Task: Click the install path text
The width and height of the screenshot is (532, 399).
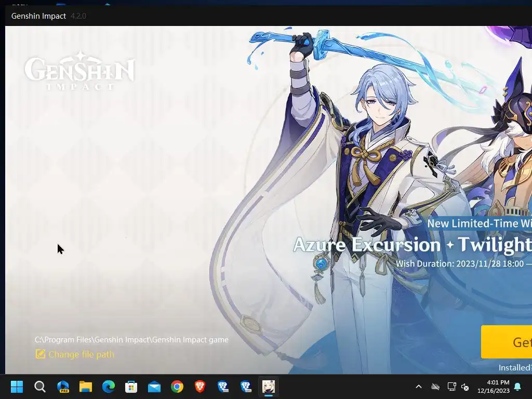Action: point(131,340)
